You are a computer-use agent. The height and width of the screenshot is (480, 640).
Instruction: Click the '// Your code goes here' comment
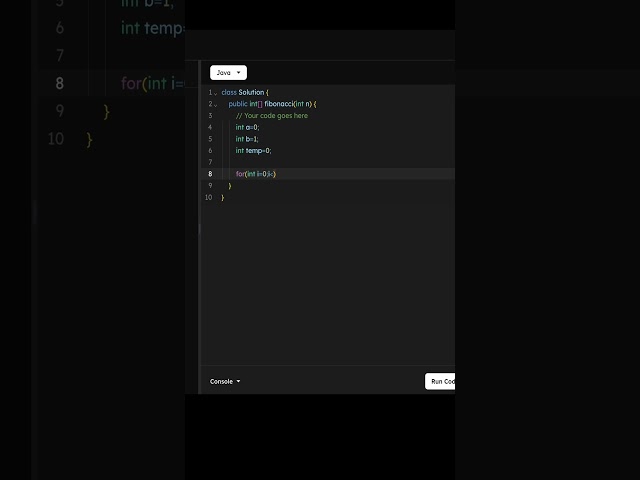[272, 116]
